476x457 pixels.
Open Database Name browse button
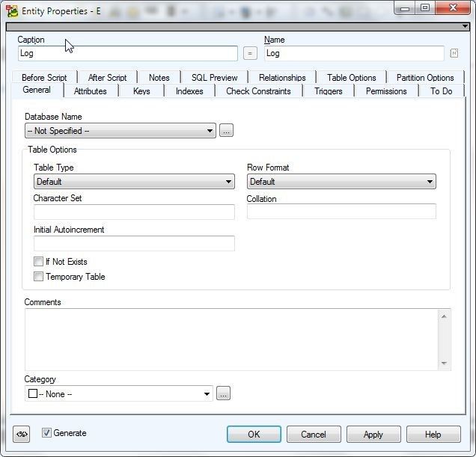pyautogui.click(x=226, y=130)
